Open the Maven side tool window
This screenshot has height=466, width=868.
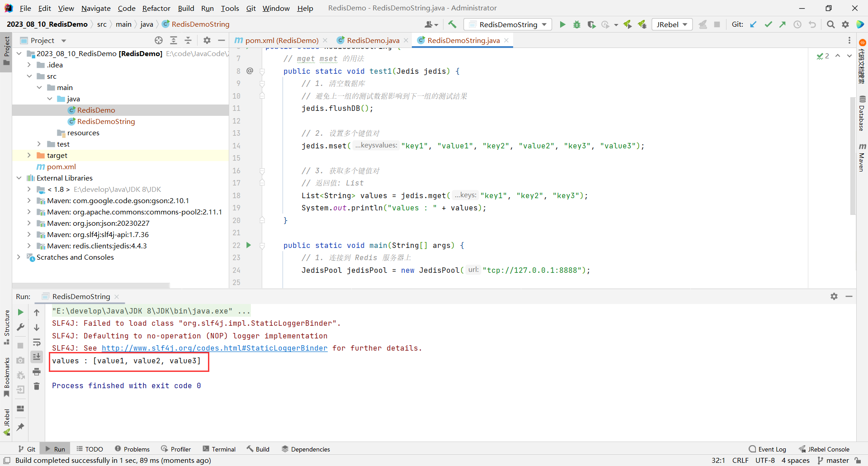(x=862, y=157)
